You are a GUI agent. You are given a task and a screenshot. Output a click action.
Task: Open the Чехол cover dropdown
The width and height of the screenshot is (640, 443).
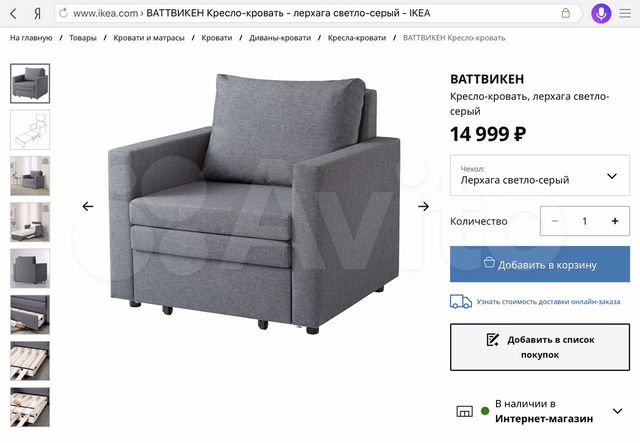540,175
